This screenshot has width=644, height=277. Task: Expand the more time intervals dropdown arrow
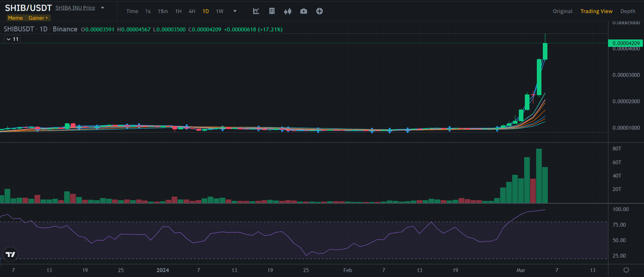coord(235,11)
